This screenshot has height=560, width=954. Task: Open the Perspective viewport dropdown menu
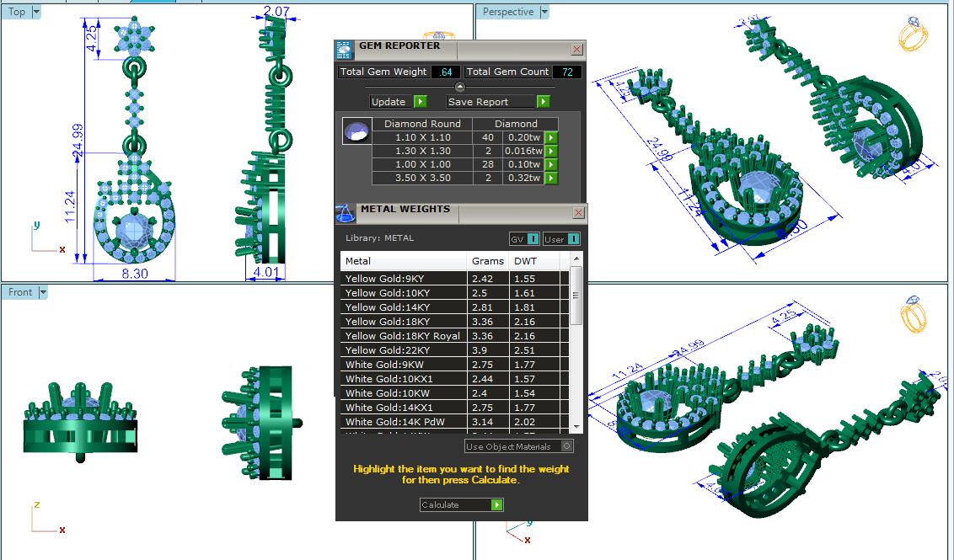[544, 12]
